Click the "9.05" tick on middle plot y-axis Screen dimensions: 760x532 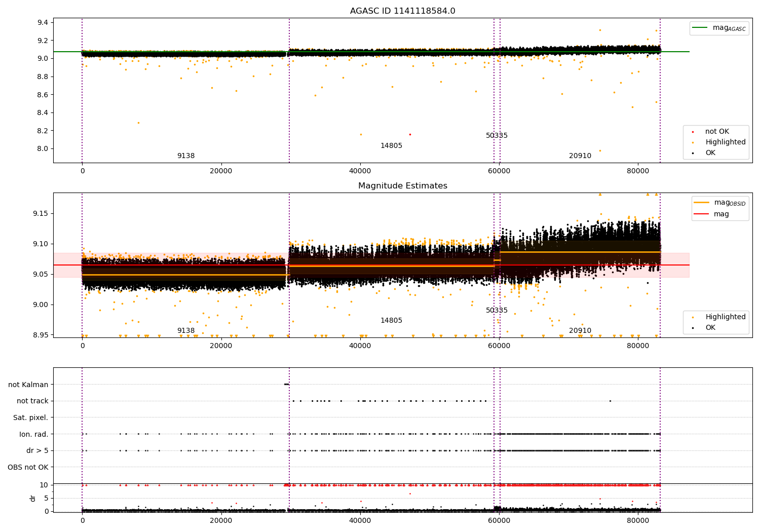pyautogui.click(x=41, y=274)
